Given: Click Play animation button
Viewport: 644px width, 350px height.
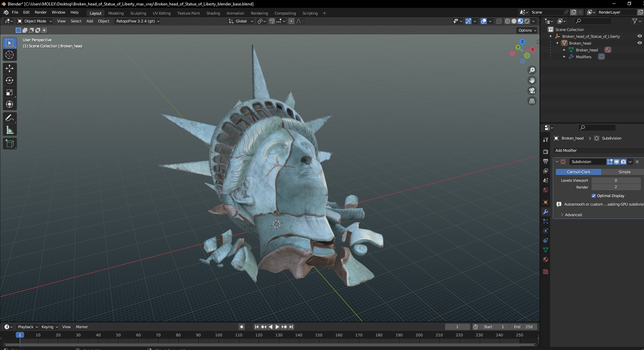Looking at the screenshot, I should (x=277, y=327).
